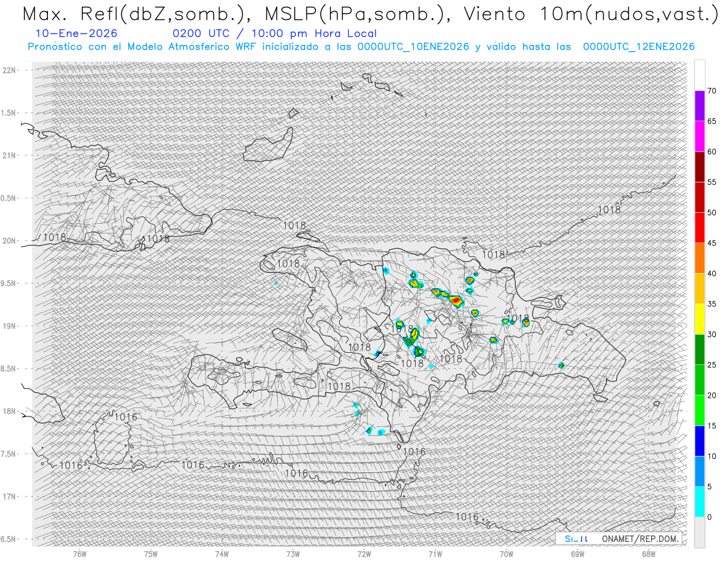Click the '8.5N' latitude label
This screenshot has height=562, width=728.
click(8, 369)
